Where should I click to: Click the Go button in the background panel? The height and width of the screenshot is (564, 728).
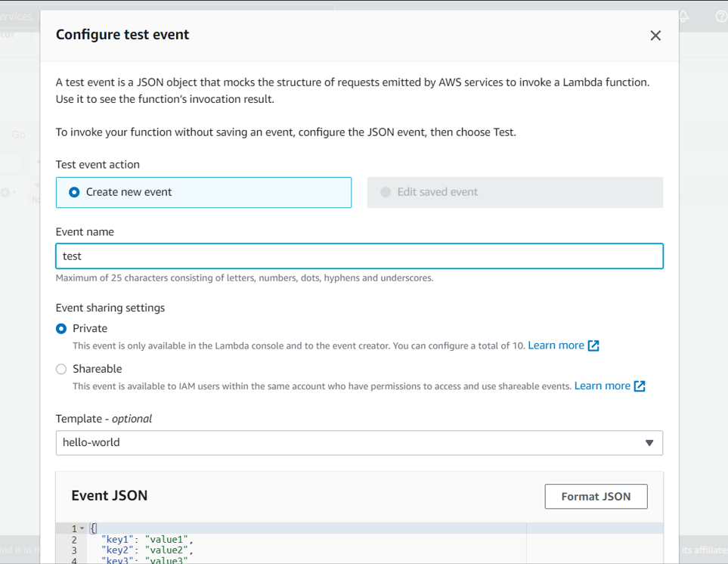pyautogui.click(x=18, y=135)
